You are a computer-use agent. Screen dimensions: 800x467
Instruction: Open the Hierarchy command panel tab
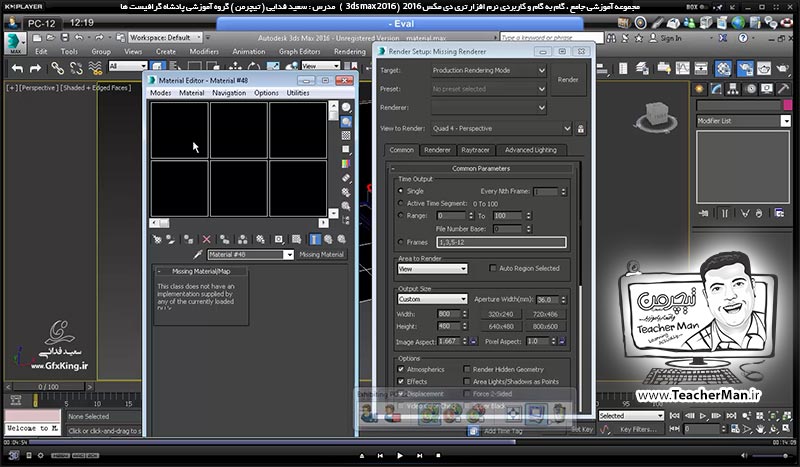click(x=733, y=89)
